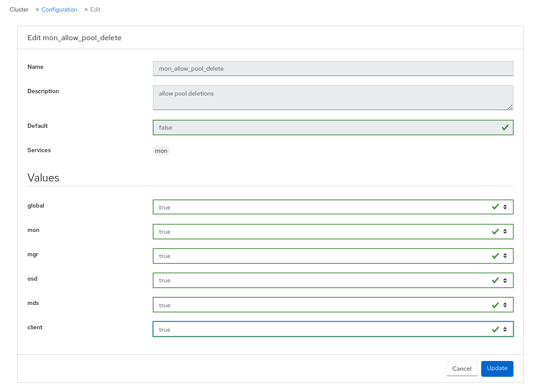This screenshot has width=533, height=392.
Task: Click the green checkmark in mon row
Action: click(495, 231)
